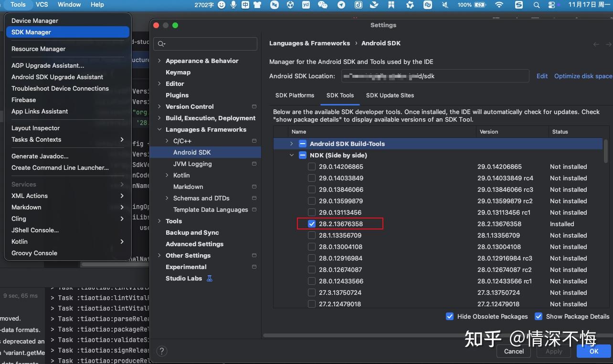Collapse the NDK (Side by side) node
613x364 pixels.
tap(292, 155)
